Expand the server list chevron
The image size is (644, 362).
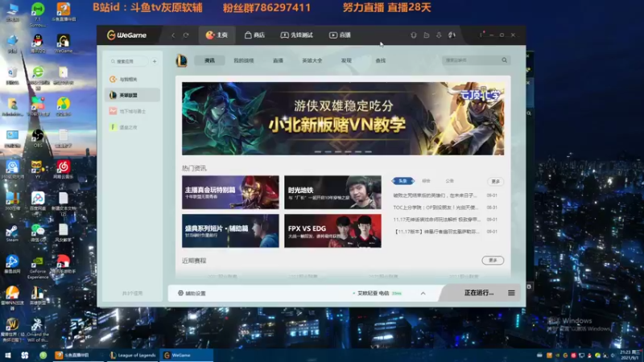pos(423,293)
